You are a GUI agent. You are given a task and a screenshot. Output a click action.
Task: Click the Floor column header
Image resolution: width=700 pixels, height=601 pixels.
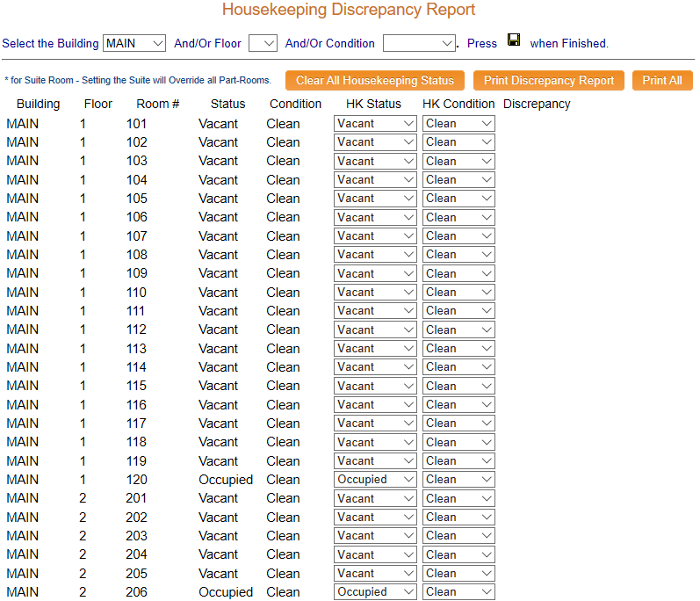[98, 104]
